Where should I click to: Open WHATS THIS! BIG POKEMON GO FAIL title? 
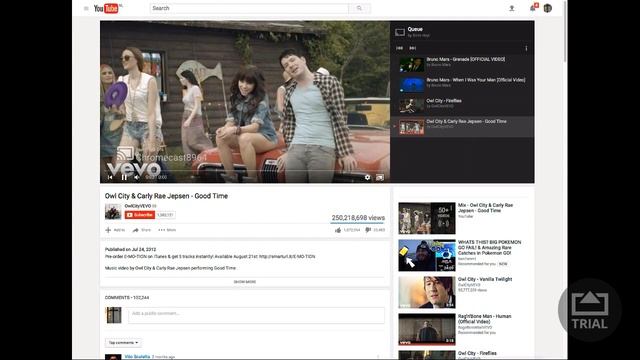[x=489, y=247]
